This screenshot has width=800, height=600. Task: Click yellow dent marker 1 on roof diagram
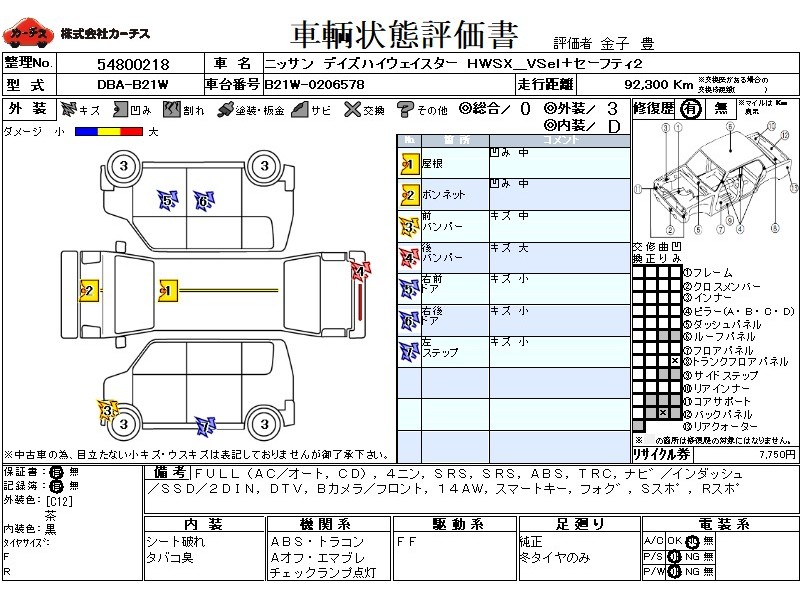click(167, 290)
